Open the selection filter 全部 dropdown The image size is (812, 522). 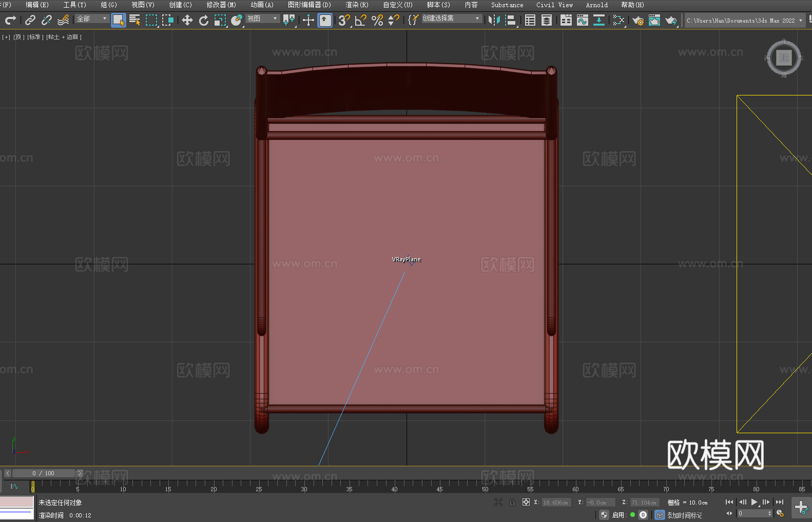tap(92, 18)
